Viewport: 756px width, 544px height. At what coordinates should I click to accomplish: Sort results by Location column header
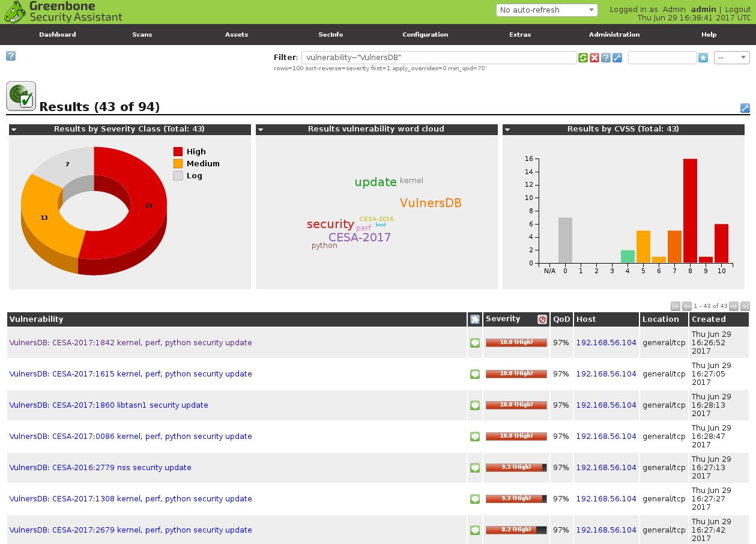coord(661,319)
